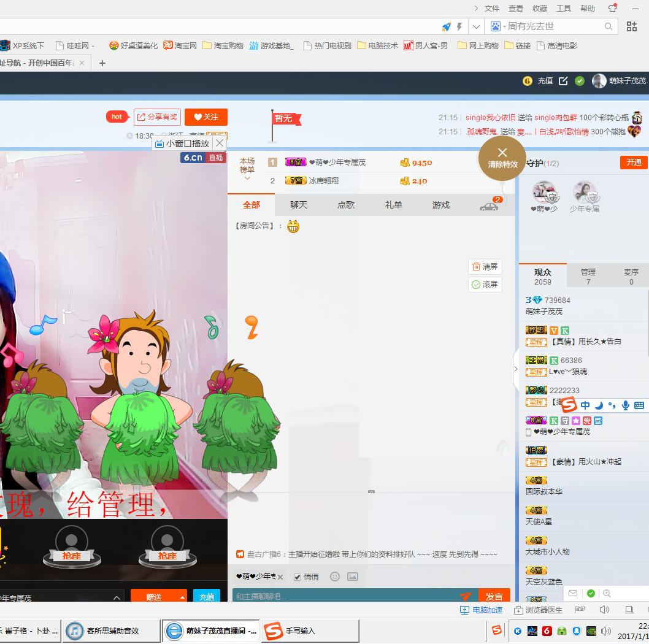Collapse the side panel arrow handle
The width and height of the screenshot is (649, 644).
click(x=516, y=369)
